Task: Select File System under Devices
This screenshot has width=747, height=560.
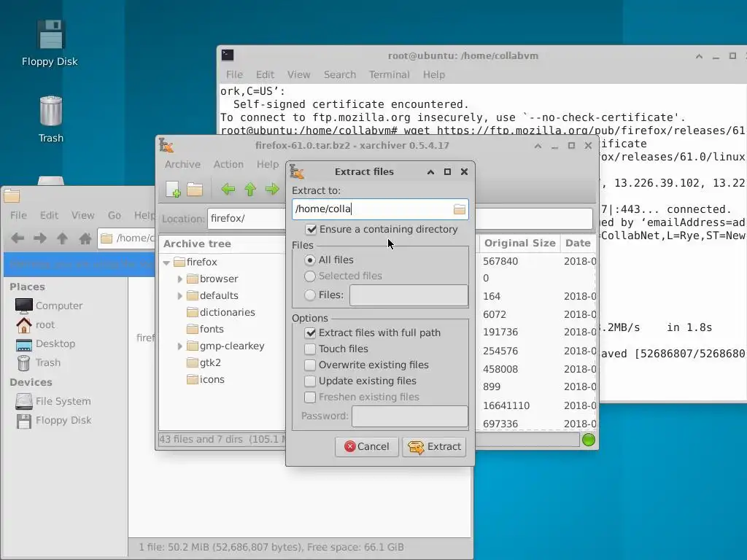Action: [x=53, y=402]
